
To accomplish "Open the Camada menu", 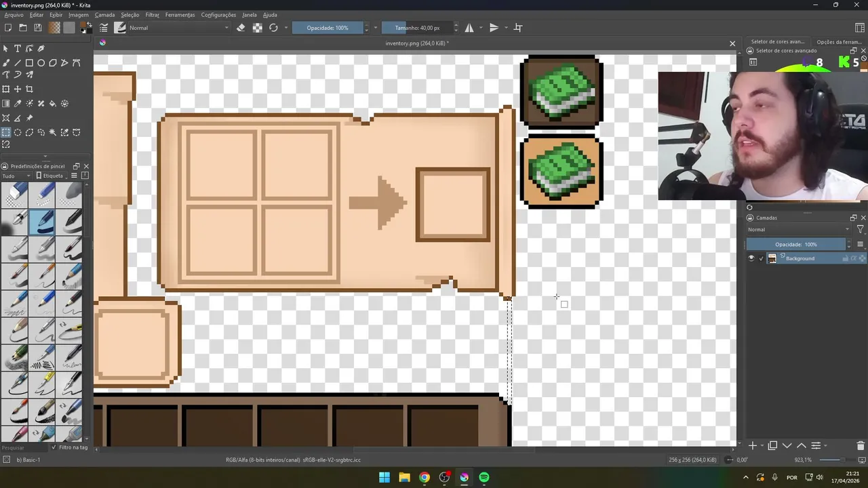I will (x=104, y=15).
